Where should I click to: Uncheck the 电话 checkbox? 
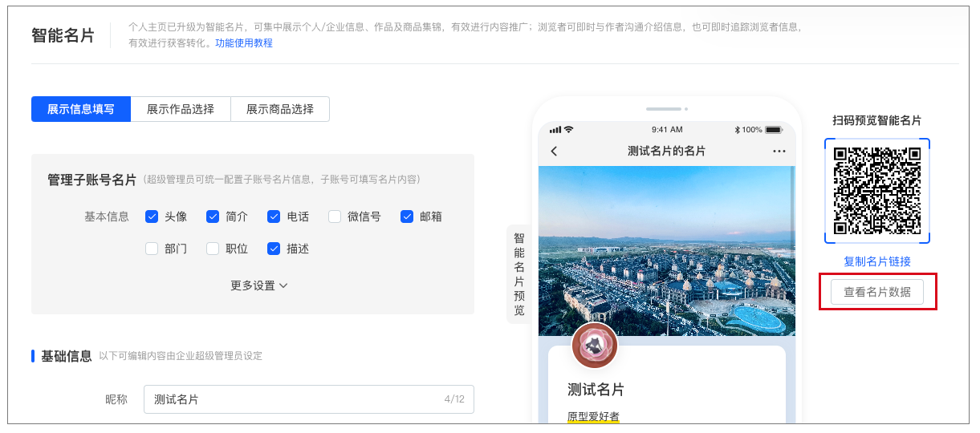tap(274, 216)
